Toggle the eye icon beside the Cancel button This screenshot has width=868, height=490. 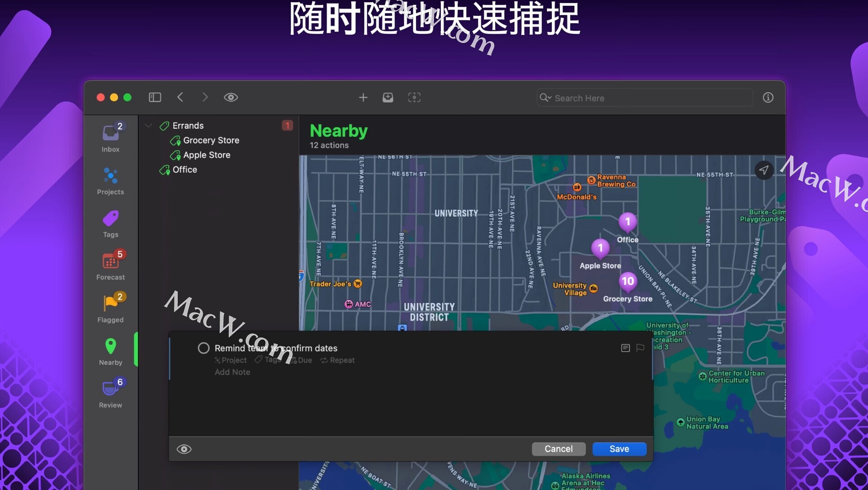tap(184, 449)
